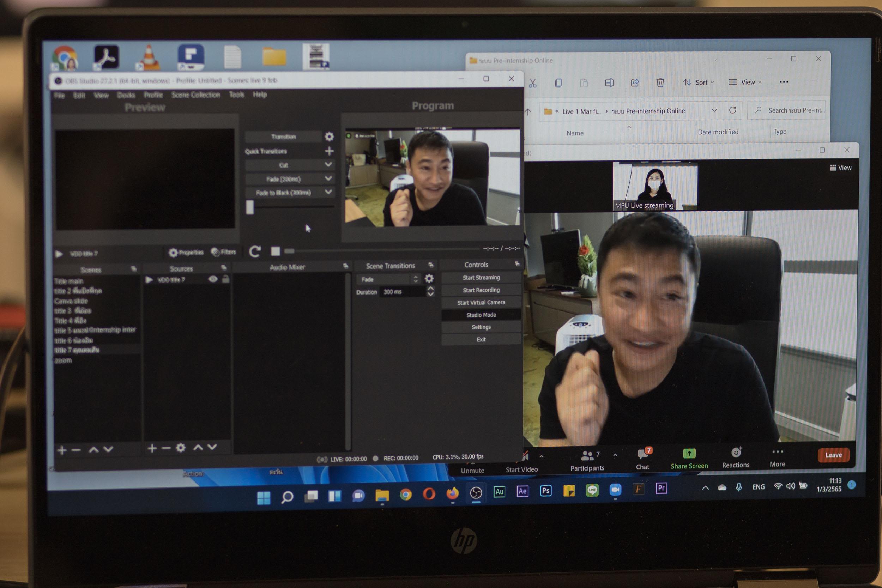Open source Properties in OBS toolbar
Viewport: 882px width, 588px height.
click(186, 252)
